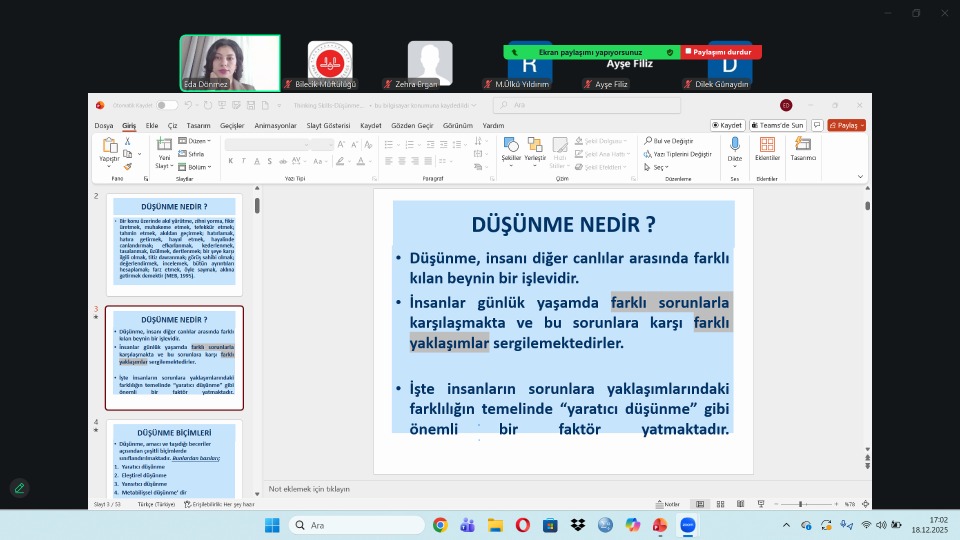The height and width of the screenshot is (540, 960).
Task: Click the Teams'de Sun button
Action: click(780, 126)
